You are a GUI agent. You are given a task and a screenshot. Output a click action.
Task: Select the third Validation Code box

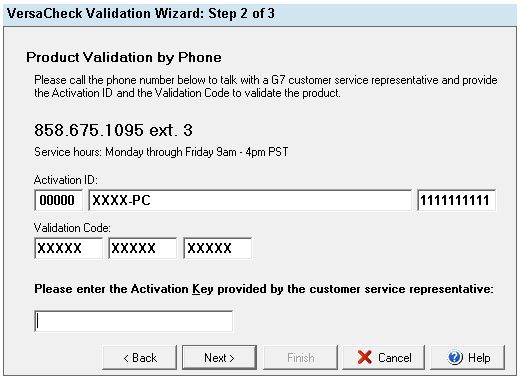(x=218, y=248)
